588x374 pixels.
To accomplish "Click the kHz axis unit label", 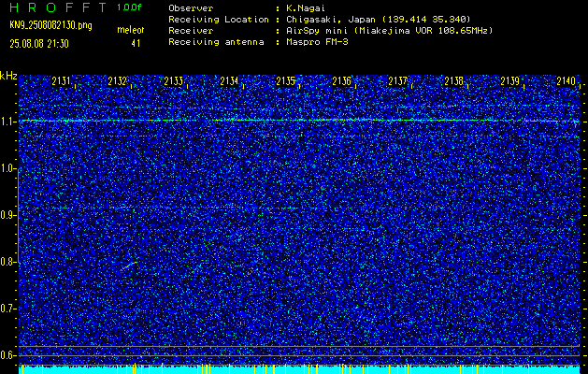I will pos(8,76).
